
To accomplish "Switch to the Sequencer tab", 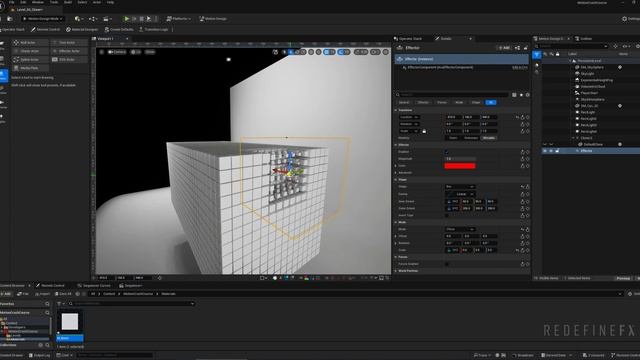I will [x=130, y=286].
